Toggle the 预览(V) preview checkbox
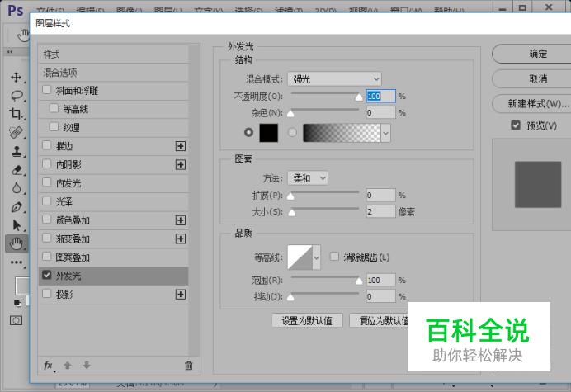This screenshot has width=571, height=392. point(516,125)
